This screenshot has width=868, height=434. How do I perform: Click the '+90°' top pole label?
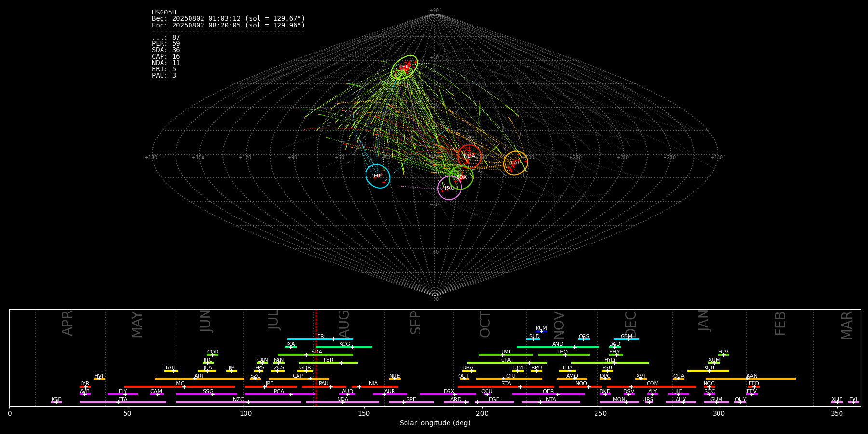435,11
